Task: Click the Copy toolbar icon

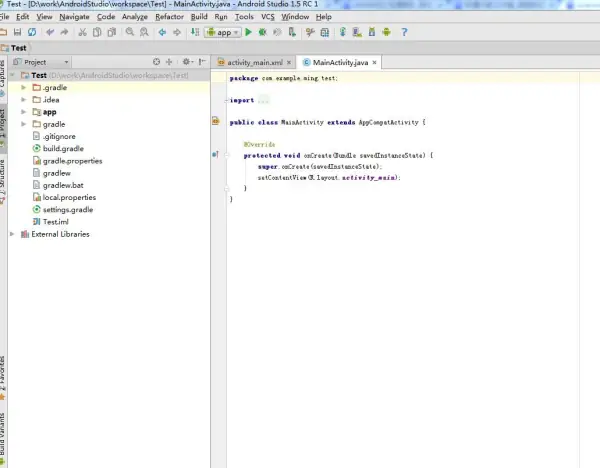Action: click(97, 32)
